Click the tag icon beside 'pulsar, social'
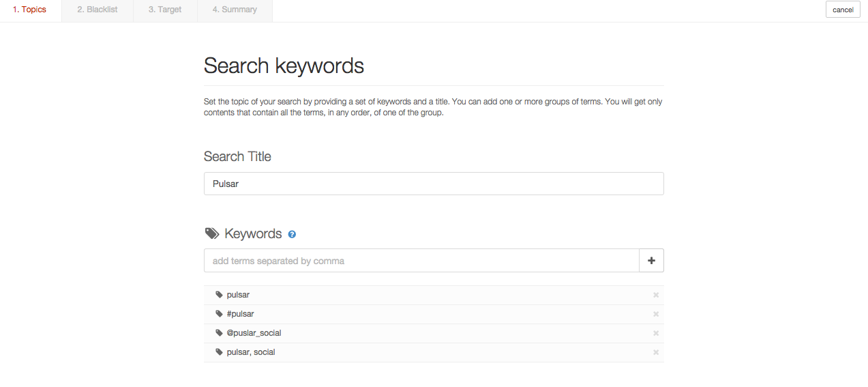This screenshot has height=387, width=868. pyautogui.click(x=219, y=352)
